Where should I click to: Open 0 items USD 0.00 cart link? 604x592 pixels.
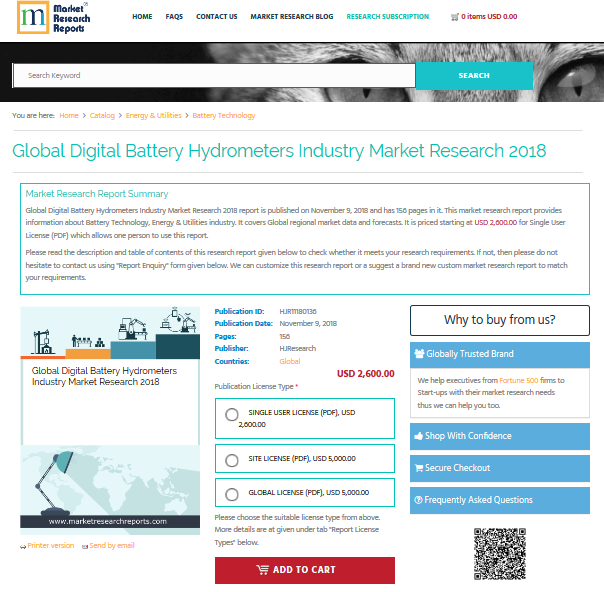(x=489, y=17)
